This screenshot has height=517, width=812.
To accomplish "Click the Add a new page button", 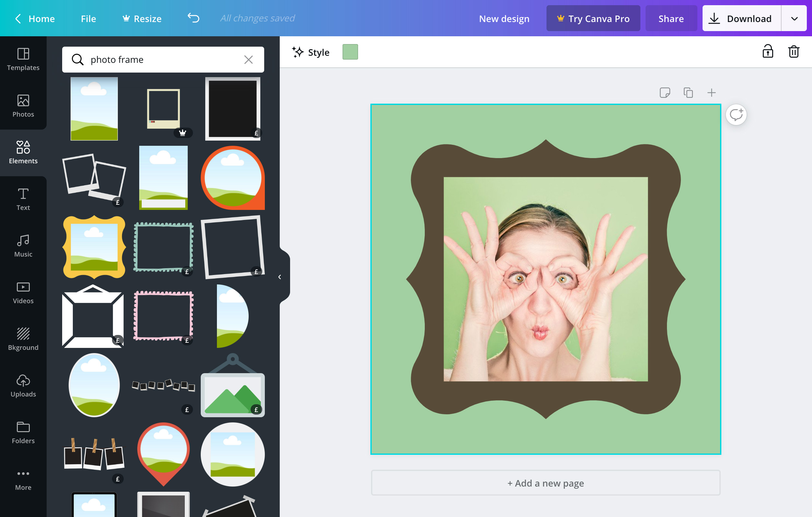I will tap(545, 483).
